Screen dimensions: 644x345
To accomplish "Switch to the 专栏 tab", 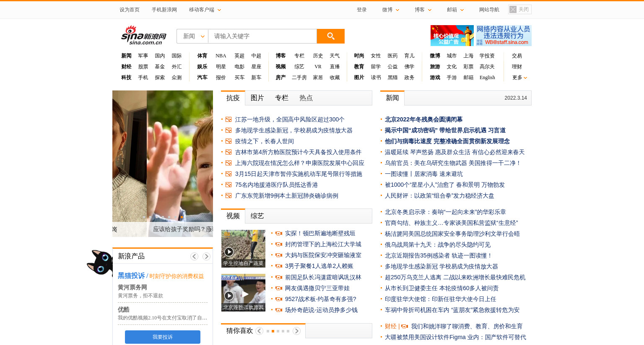I will click(282, 98).
